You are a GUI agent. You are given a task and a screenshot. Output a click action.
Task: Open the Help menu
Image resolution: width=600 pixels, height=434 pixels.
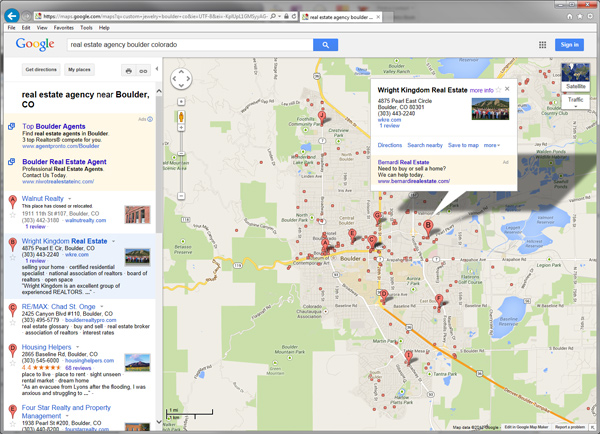pos(104,28)
